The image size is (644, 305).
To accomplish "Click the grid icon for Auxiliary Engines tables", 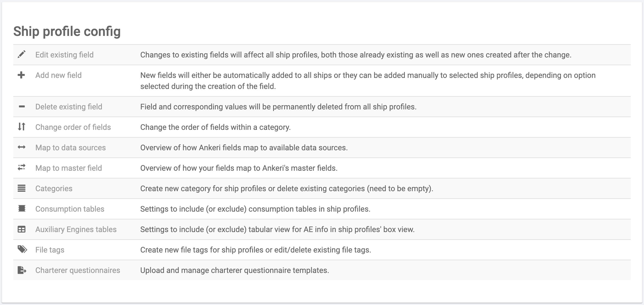I will click(22, 229).
